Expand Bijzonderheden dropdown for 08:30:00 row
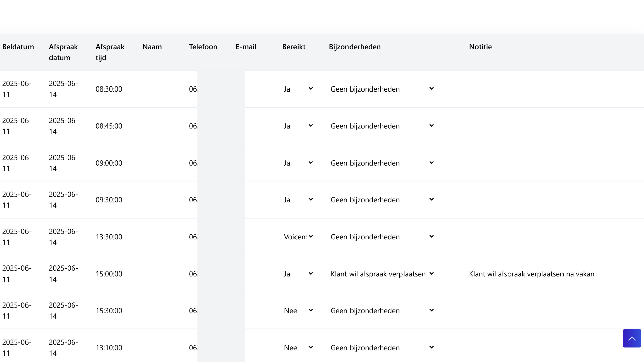The width and height of the screenshot is (644, 362). click(x=382, y=89)
